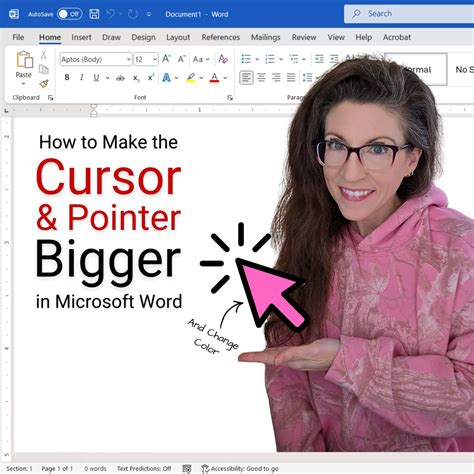
Task: Toggle Bold formatting
Action: [67, 78]
